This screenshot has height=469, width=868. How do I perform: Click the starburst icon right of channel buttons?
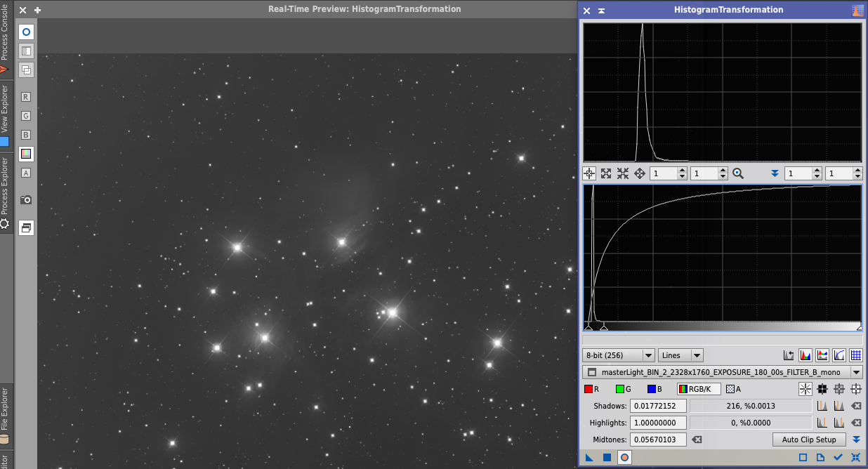pyautogui.click(x=805, y=389)
